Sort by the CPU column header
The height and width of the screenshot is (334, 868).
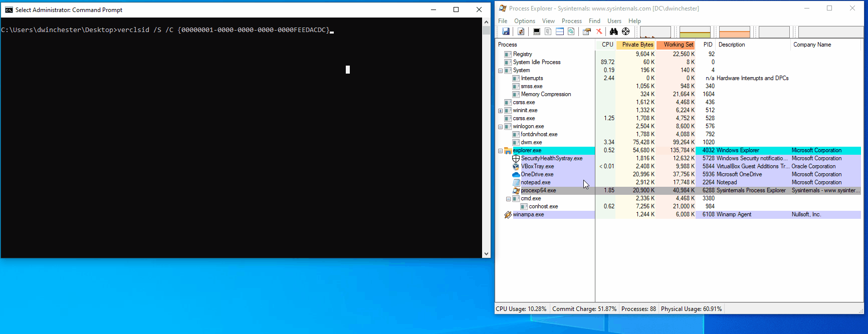point(605,45)
